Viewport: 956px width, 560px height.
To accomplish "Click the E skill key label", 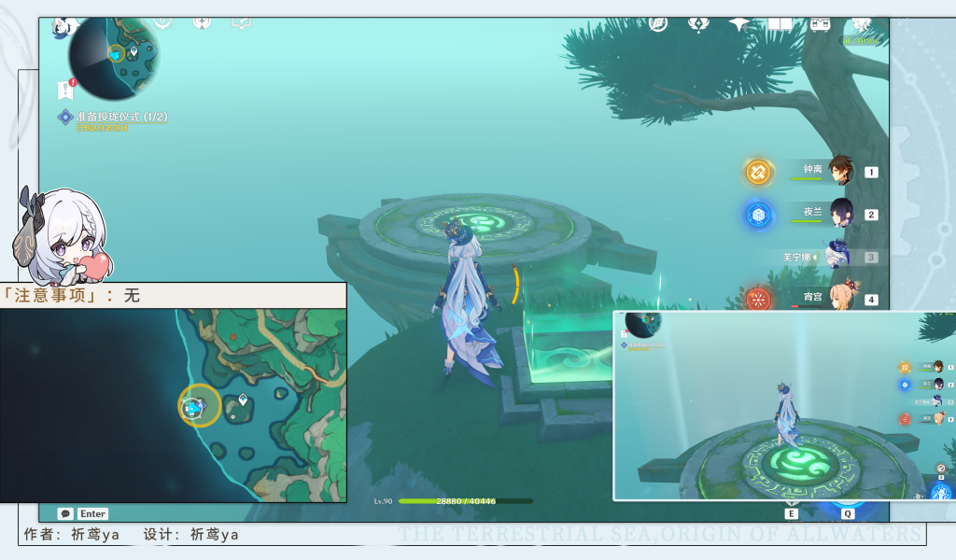I will coord(792,513).
